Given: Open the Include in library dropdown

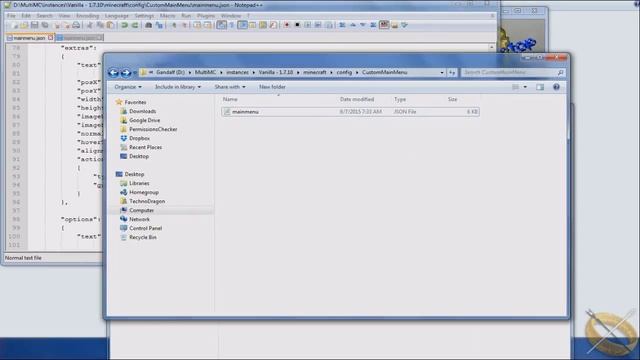Looking at the screenshot, I should 178,87.
